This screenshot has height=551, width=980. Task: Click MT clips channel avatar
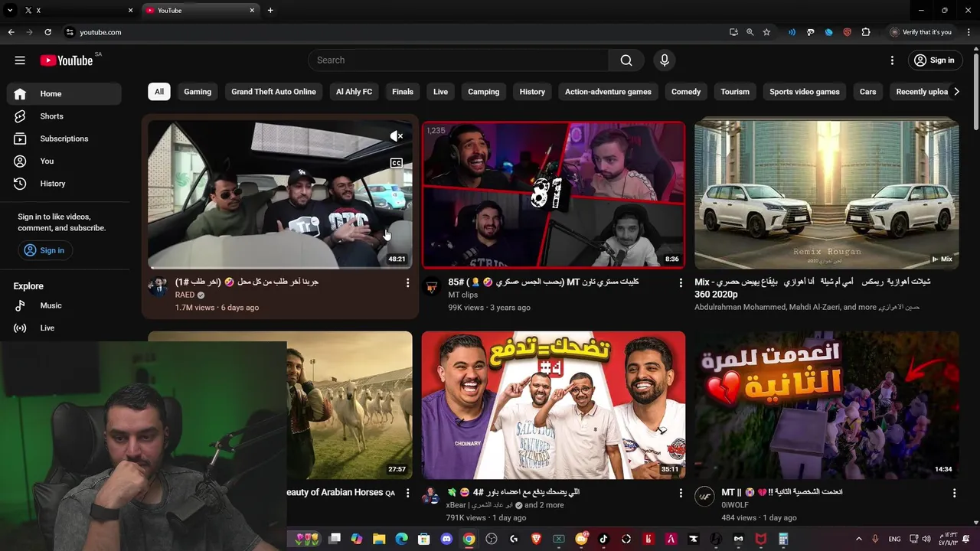click(x=432, y=287)
